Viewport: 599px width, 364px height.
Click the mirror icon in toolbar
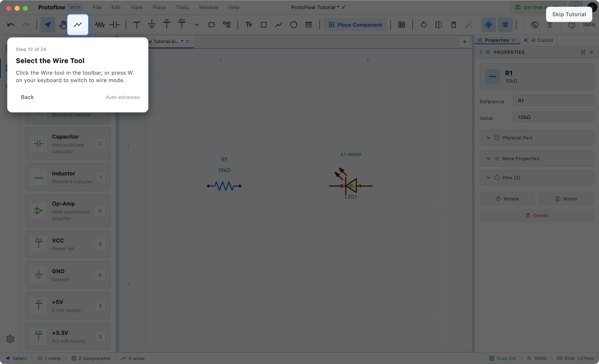[439, 25]
